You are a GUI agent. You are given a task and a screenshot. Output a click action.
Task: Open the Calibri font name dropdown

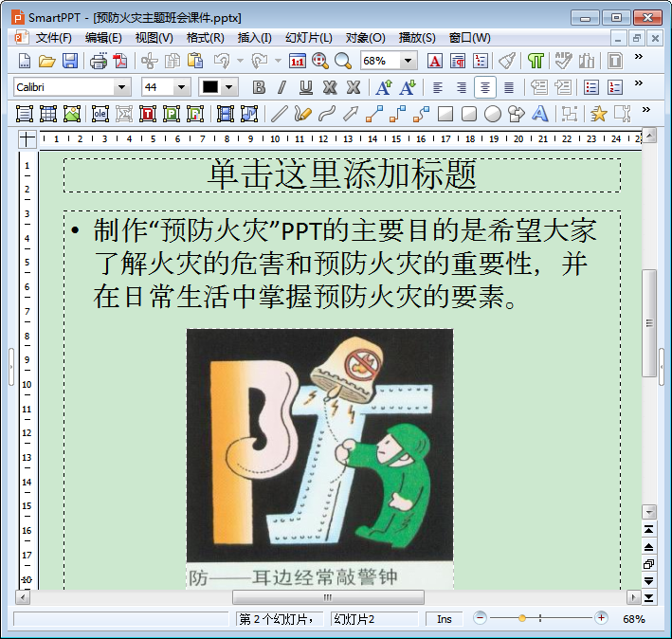(x=121, y=87)
